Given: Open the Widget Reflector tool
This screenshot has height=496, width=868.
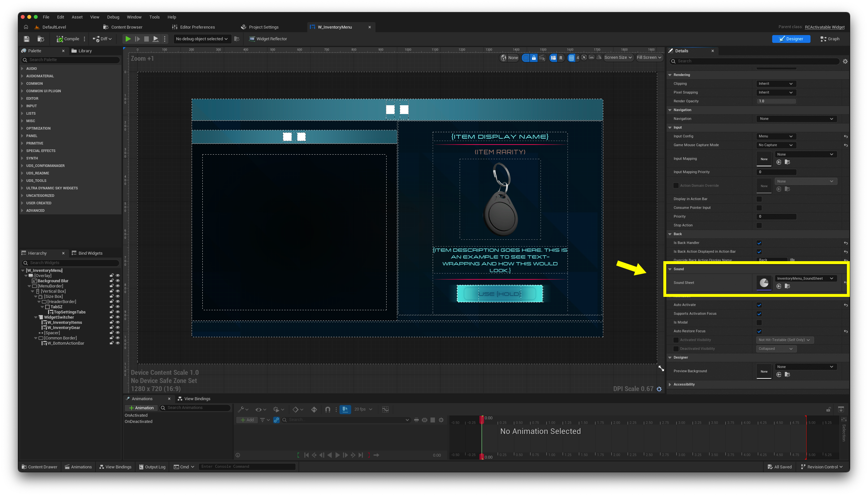Looking at the screenshot, I should coord(268,39).
